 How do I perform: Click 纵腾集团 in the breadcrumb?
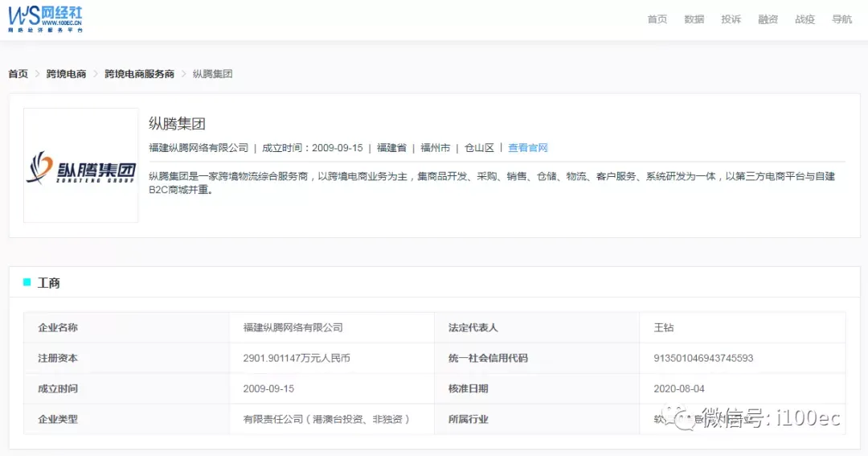pyautogui.click(x=212, y=74)
